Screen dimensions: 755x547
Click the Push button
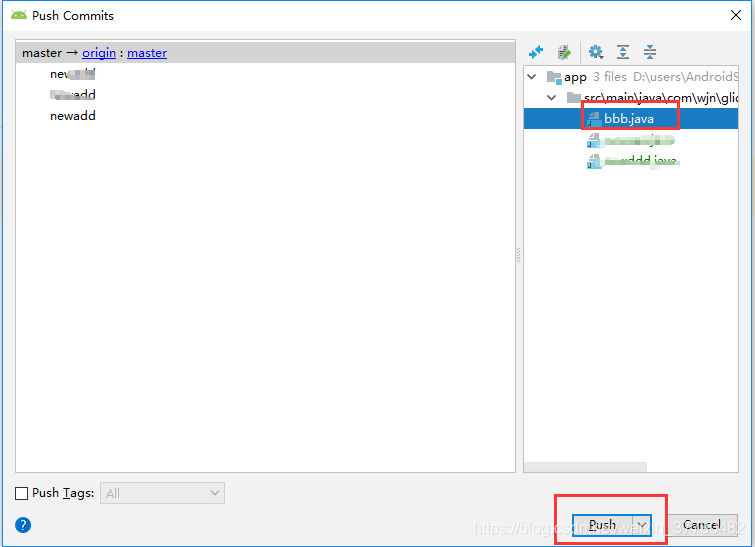pyautogui.click(x=602, y=525)
